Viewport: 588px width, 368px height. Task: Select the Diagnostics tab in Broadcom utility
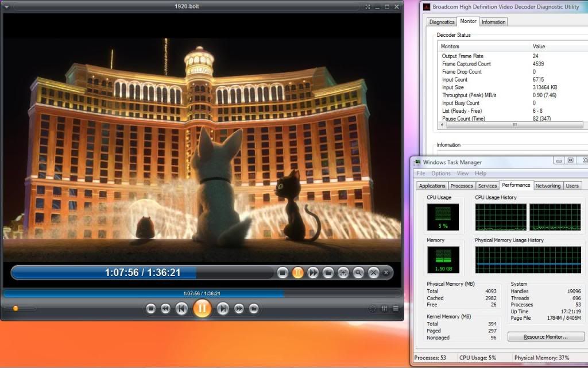(x=442, y=22)
